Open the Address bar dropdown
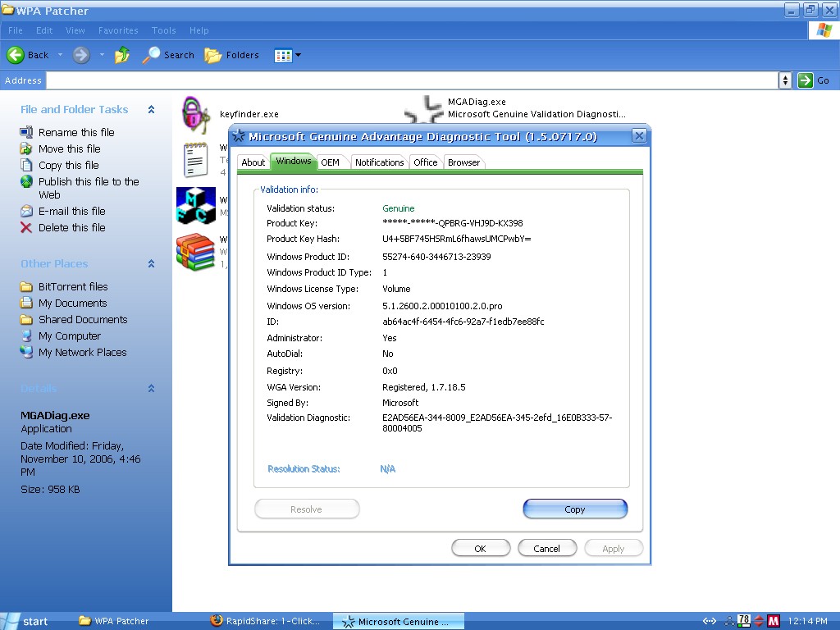This screenshot has width=840, height=630. 785,80
